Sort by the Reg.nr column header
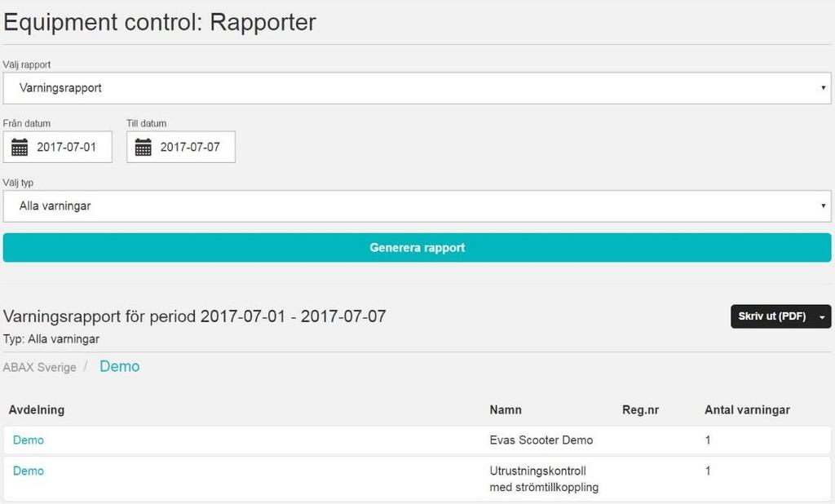 pos(641,410)
